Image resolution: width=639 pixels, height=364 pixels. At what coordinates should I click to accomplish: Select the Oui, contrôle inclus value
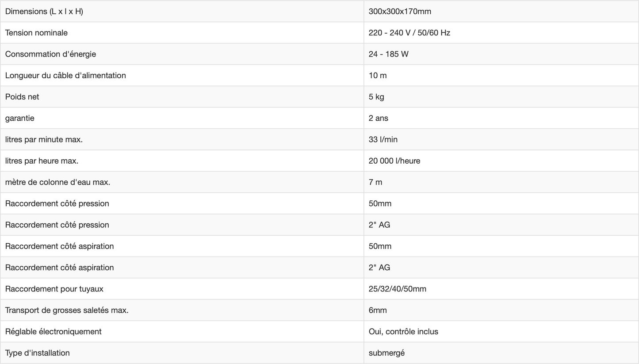click(x=403, y=331)
